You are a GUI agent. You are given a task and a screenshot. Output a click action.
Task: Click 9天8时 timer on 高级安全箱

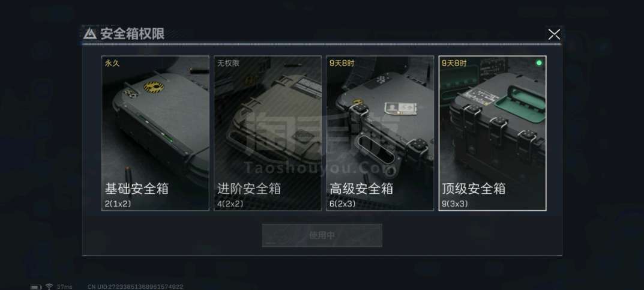[x=342, y=63]
